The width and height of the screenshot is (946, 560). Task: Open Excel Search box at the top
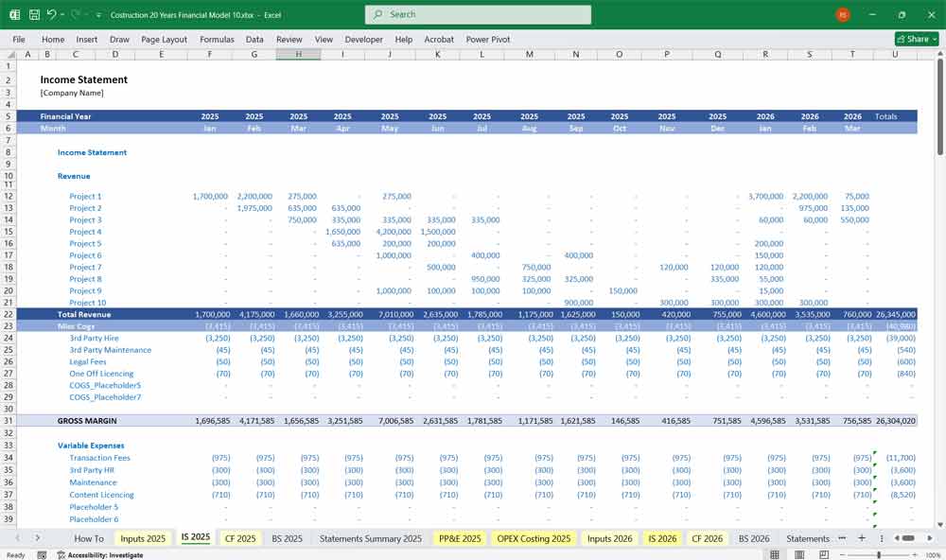pos(478,14)
